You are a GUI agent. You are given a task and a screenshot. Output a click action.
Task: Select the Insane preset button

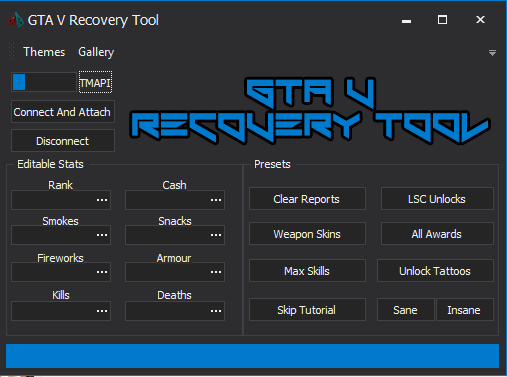464,310
